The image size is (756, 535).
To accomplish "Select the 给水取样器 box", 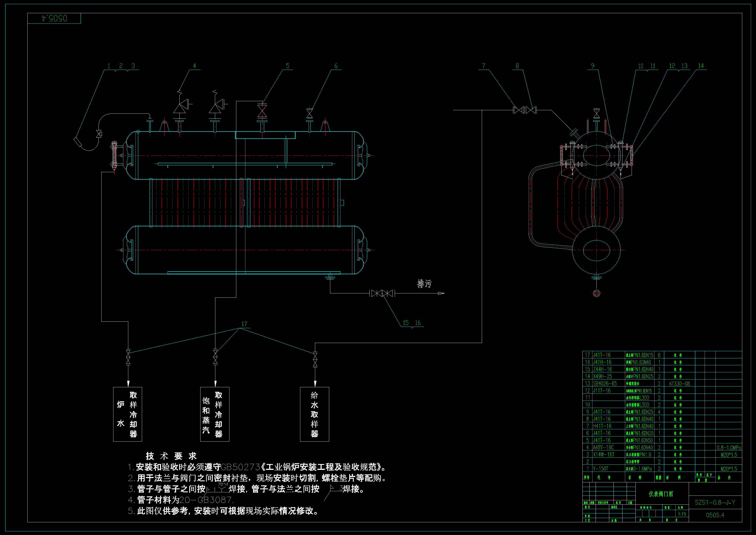I will tap(315, 414).
